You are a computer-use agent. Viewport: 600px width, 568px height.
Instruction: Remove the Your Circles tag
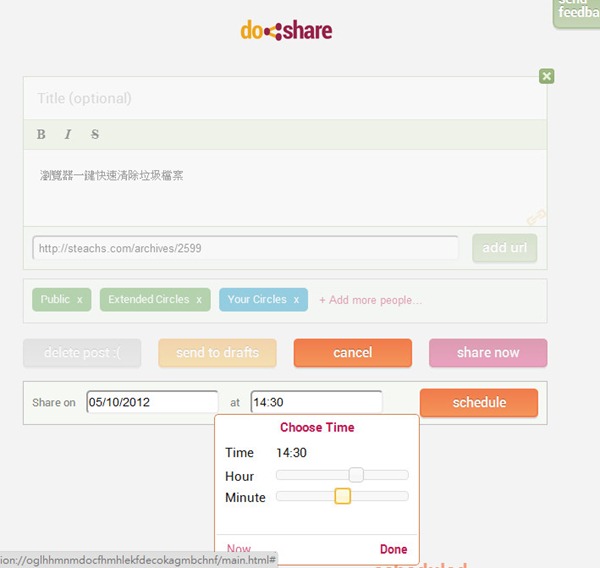296,300
